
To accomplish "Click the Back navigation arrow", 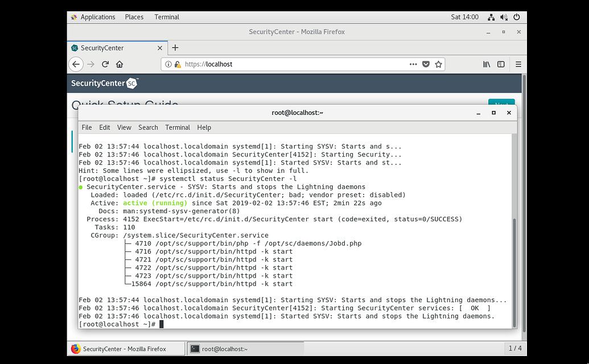I will 76,64.
